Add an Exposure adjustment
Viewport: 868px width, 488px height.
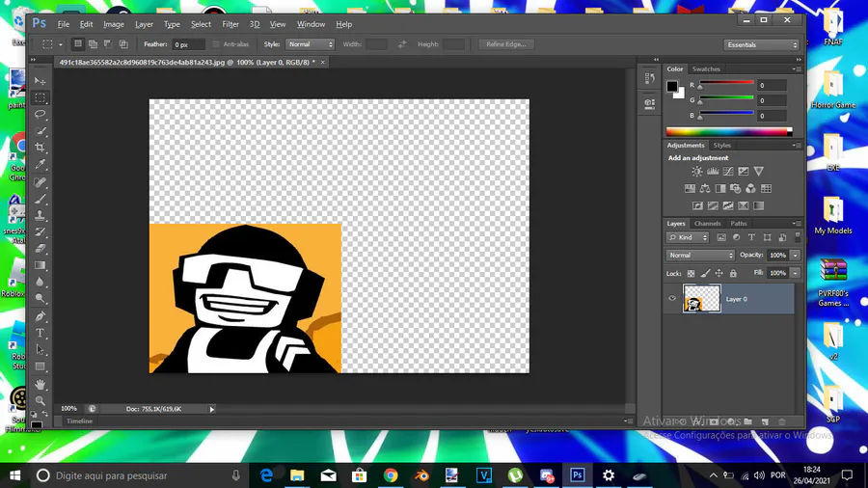744,172
